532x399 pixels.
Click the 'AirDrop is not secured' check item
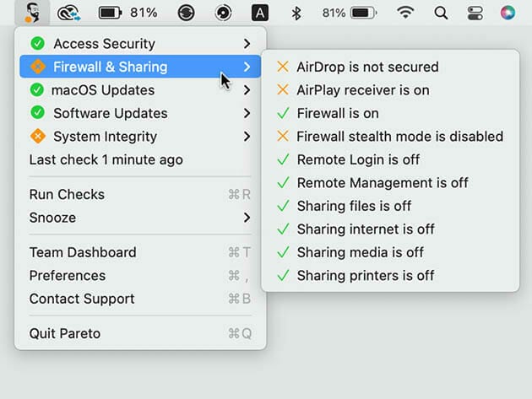click(x=367, y=67)
